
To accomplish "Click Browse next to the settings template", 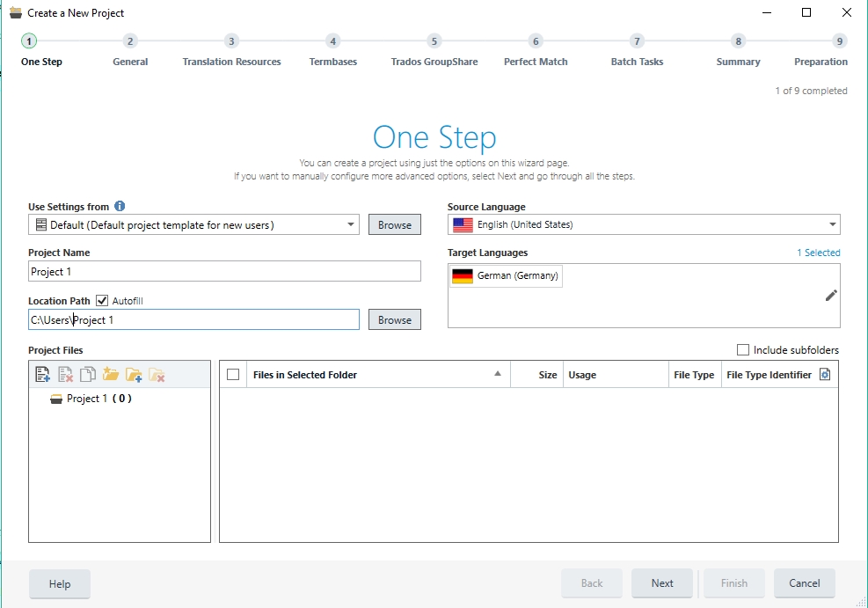I will pos(395,225).
